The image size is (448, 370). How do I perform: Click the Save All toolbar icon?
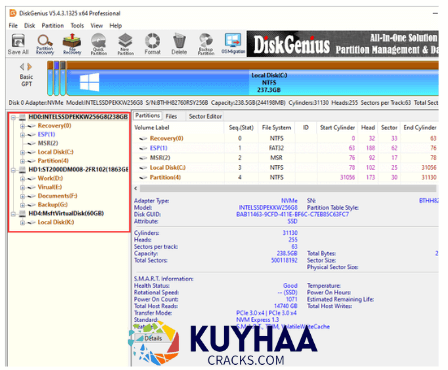pyautogui.click(x=18, y=44)
